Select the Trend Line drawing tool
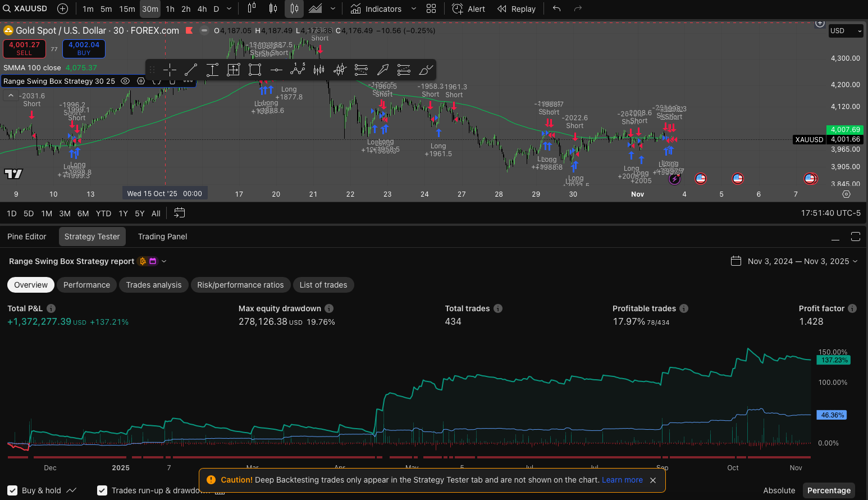This screenshot has height=500, width=868. 191,70
